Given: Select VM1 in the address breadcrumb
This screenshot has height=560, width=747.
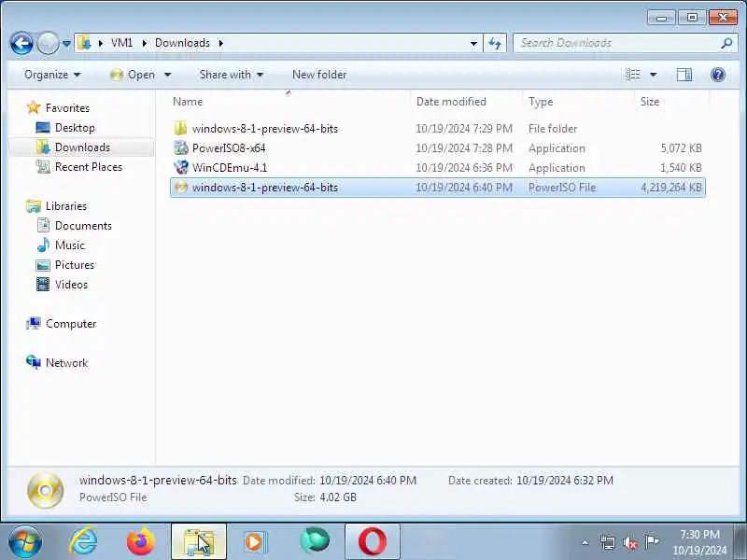Looking at the screenshot, I should coord(121,43).
